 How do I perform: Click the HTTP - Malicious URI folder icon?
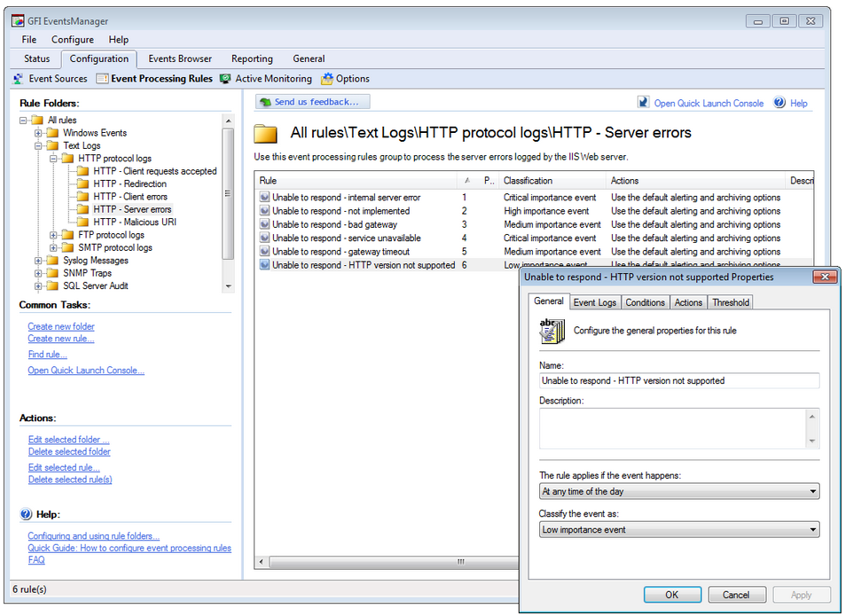pyautogui.click(x=82, y=222)
